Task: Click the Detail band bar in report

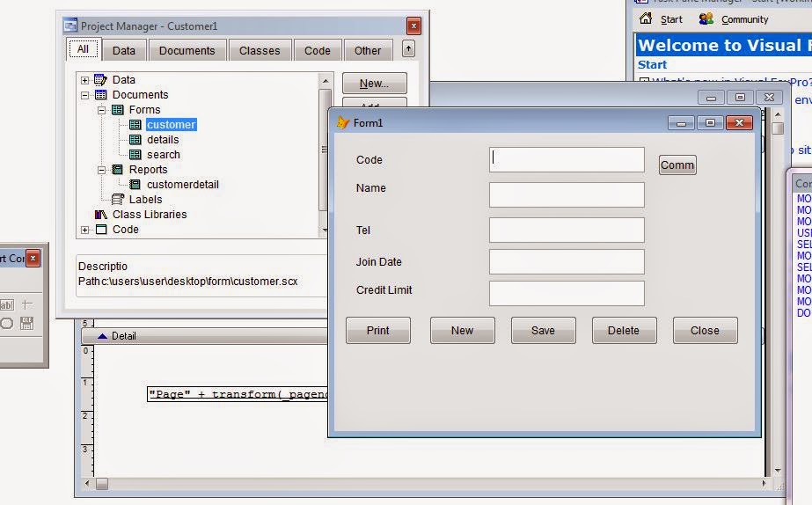Action: [205, 336]
